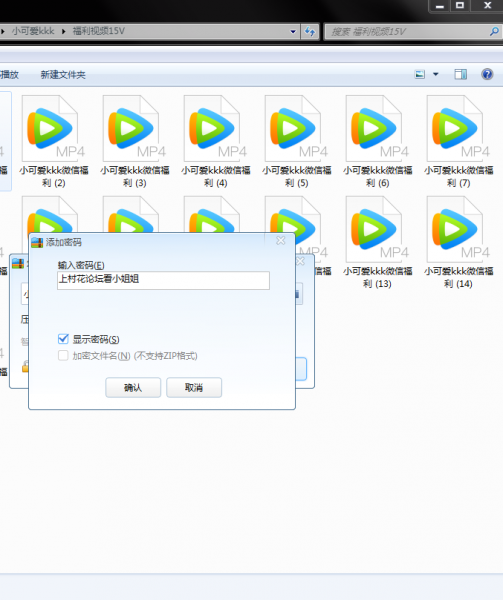Select 小可爱kkk in the address path
This screenshot has width=503, height=600.
[x=33, y=31]
